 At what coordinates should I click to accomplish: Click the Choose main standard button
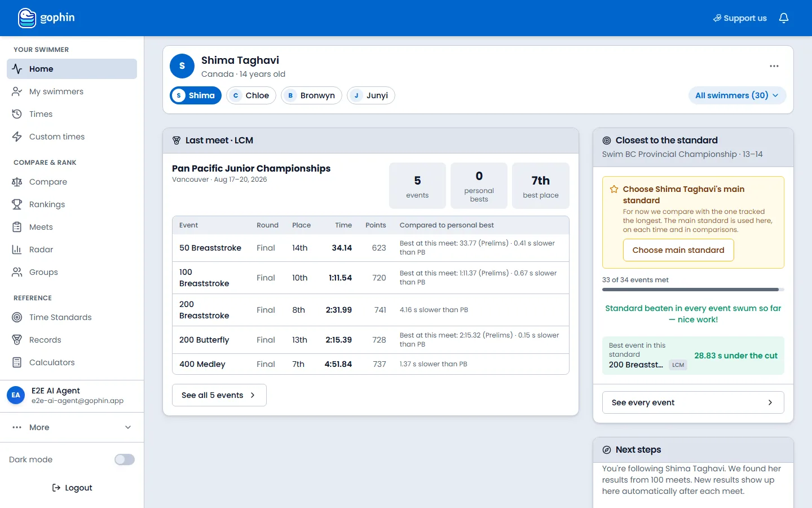(678, 250)
